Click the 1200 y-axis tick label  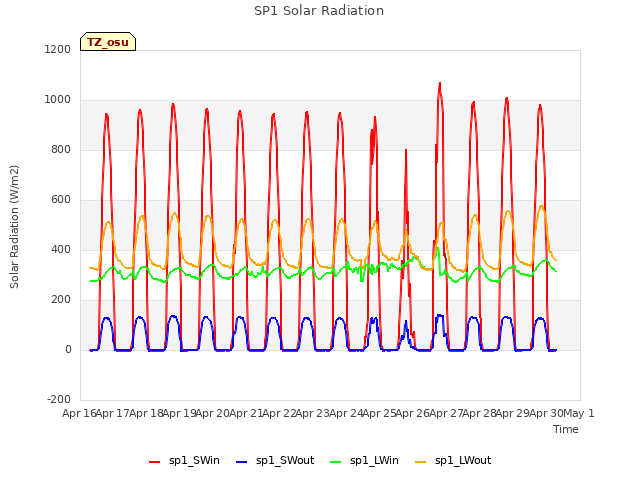pyautogui.click(x=58, y=49)
